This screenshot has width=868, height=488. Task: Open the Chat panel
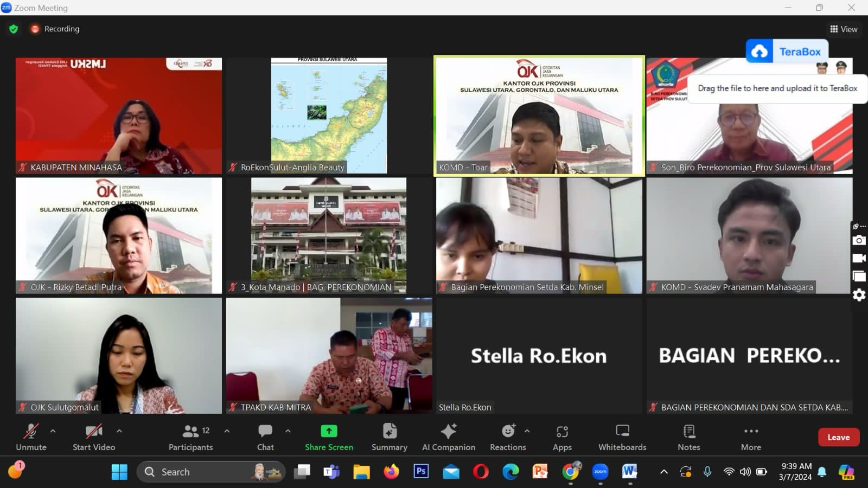[265, 438]
